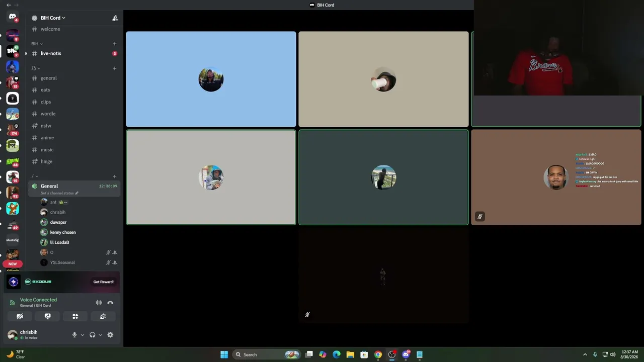Image resolution: width=644 pixels, height=362 pixels.
Task: Open server with 174 notification badge
Action: pos(13,130)
